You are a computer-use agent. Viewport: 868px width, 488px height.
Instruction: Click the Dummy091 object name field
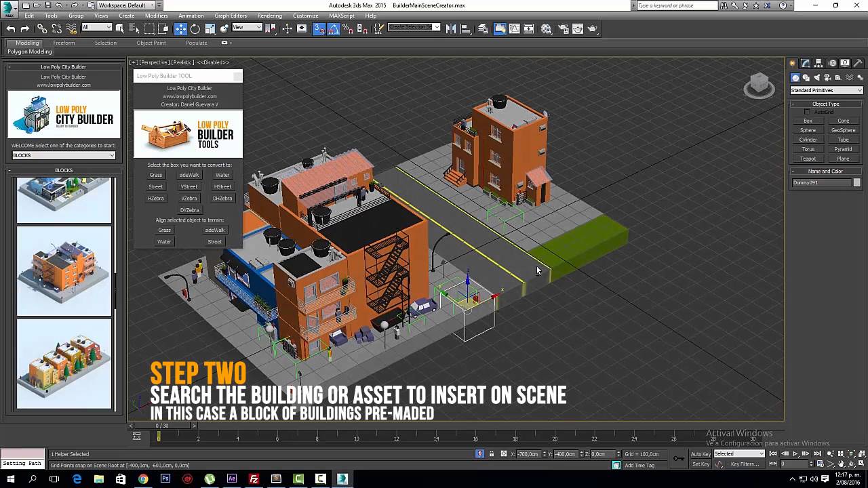point(821,182)
